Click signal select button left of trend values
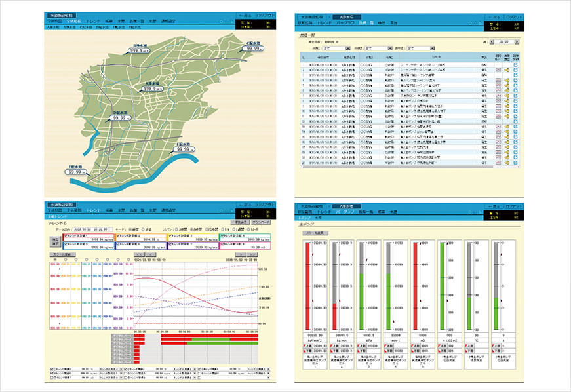This screenshot has width=571, height=392. tap(55, 242)
